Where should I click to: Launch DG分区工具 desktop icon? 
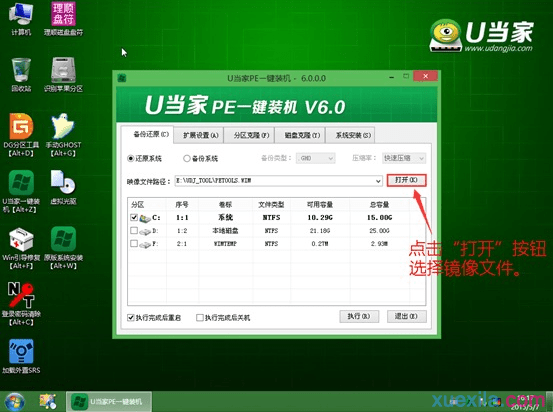(x=21, y=135)
